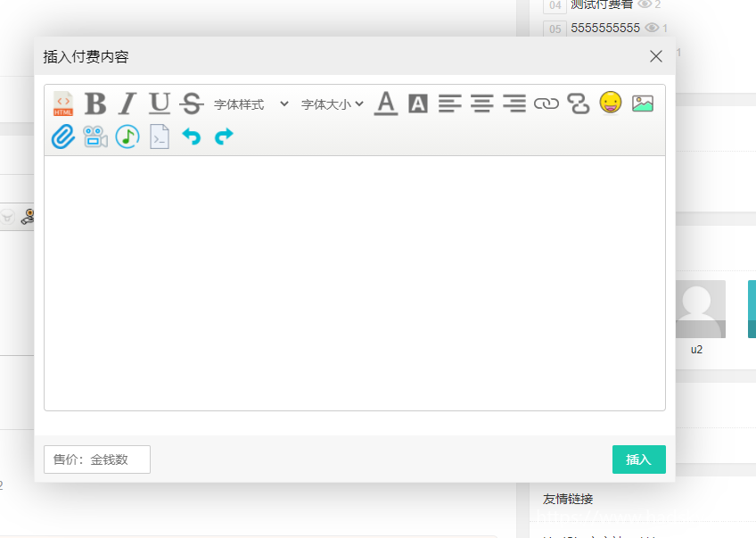Open the emoji smiley picker
The image size is (756, 538).
coord(611,103)
